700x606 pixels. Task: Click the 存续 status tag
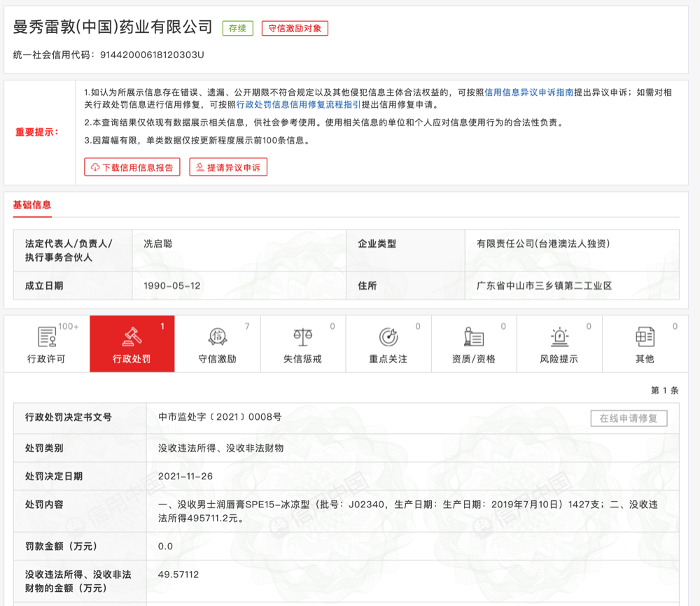point(237,29)
